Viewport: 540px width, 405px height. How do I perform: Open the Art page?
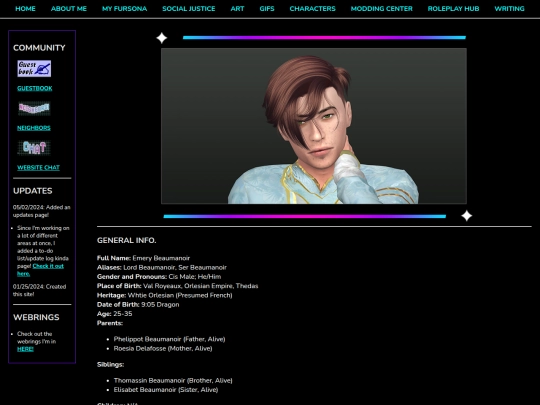coord(237,9)
